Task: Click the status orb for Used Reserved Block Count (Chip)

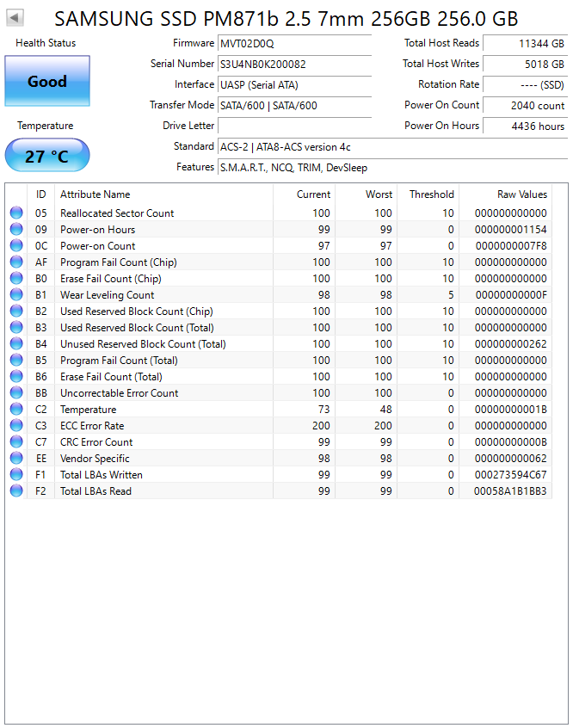Action: [x=16, y=311]
